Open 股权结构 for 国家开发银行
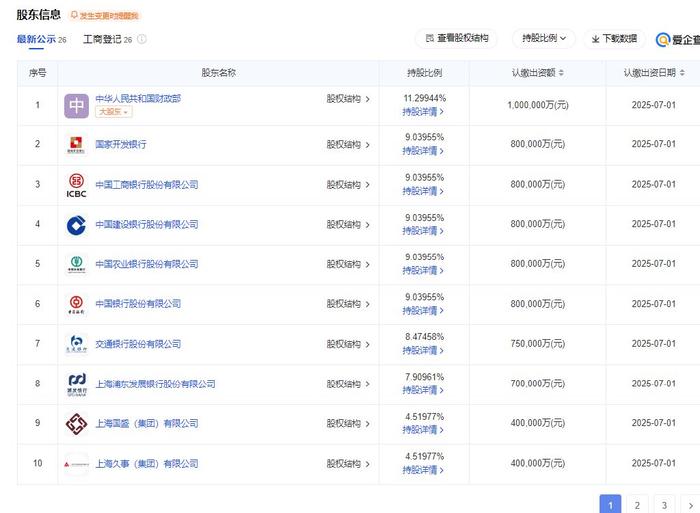This screenshot has width=700, height=513. (348, 144)
